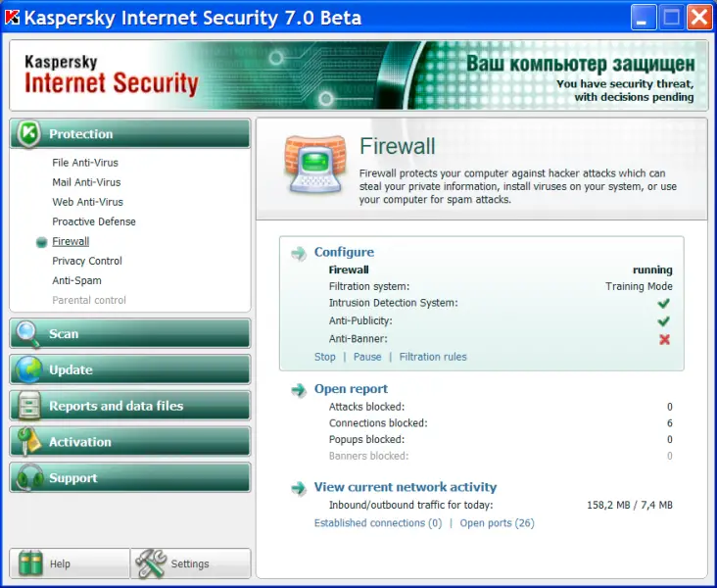Click the Support headset icon
This screenshot has height=588, width=717.
29,477
